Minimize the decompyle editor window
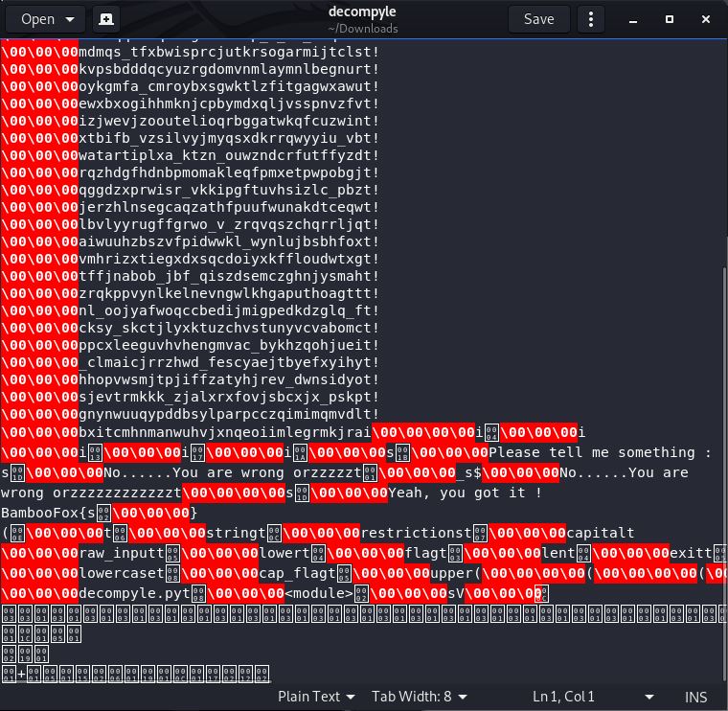This screenshot has width=728, height=711. (x=633, y=19)
